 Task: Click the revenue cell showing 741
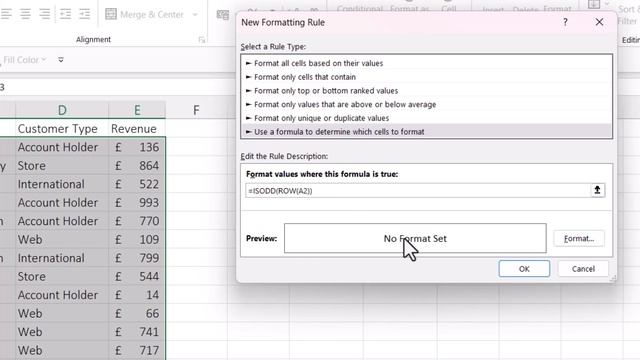pyautogui.click(x=137, y=332)
